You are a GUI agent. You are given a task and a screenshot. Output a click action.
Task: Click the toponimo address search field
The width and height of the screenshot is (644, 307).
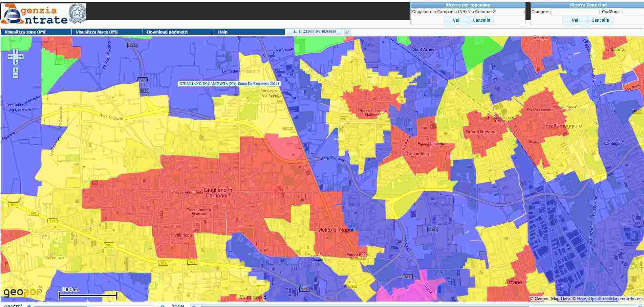pyautogui.click(x=468, y=12)
